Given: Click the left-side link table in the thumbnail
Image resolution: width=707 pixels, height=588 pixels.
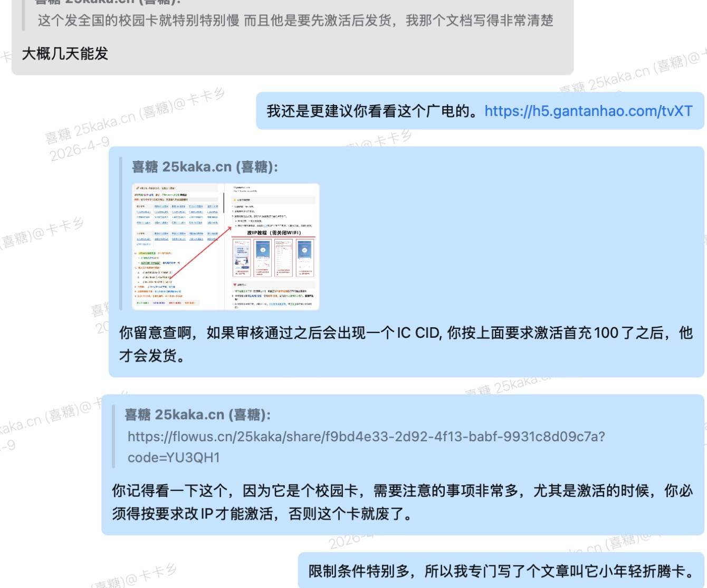Looking at the screenshot, I should point(176,216).
